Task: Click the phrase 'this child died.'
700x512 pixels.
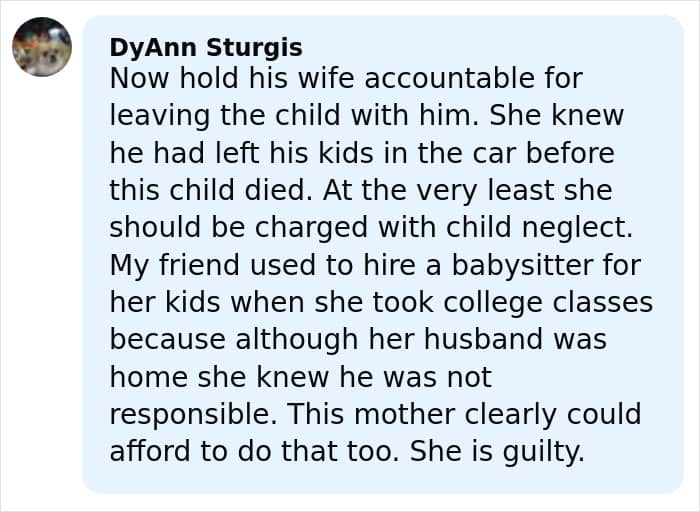Action: 211,190
